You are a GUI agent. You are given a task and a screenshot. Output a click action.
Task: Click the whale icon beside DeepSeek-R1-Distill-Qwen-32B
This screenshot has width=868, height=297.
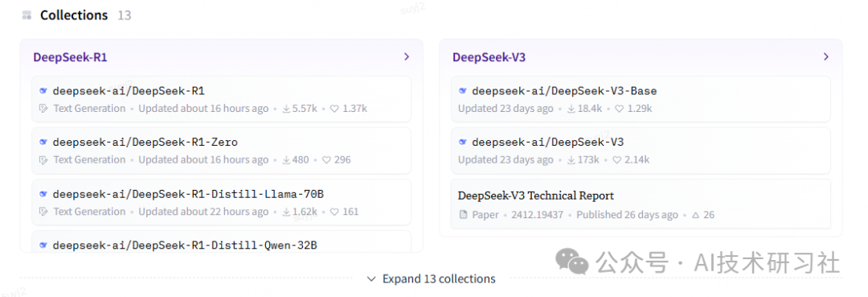43,245
